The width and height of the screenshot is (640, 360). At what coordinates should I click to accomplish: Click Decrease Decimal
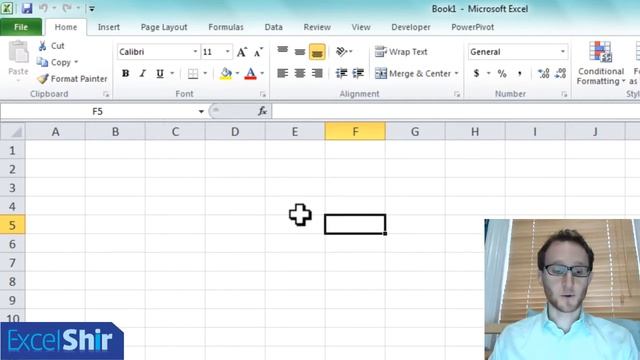pyautogui.click(x=560, y=73)
